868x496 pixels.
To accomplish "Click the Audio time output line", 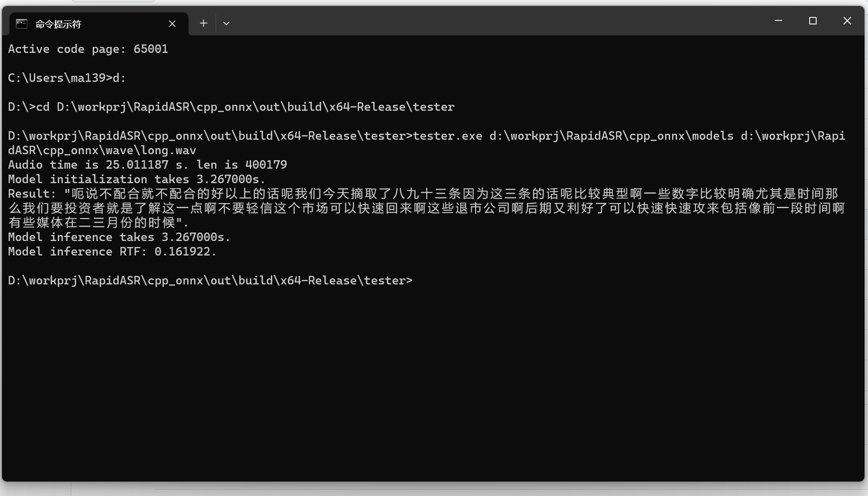I will tap(147, 164).
